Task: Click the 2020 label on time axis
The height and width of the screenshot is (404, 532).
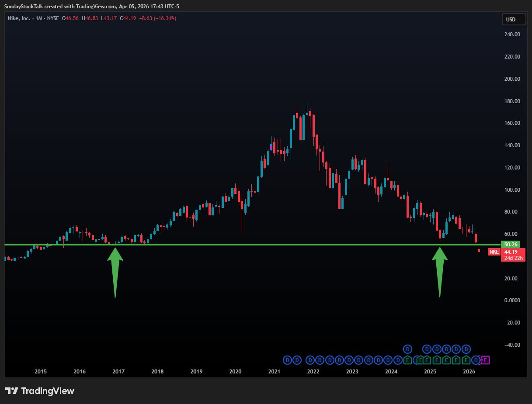Action: click(x=235, y=372)
